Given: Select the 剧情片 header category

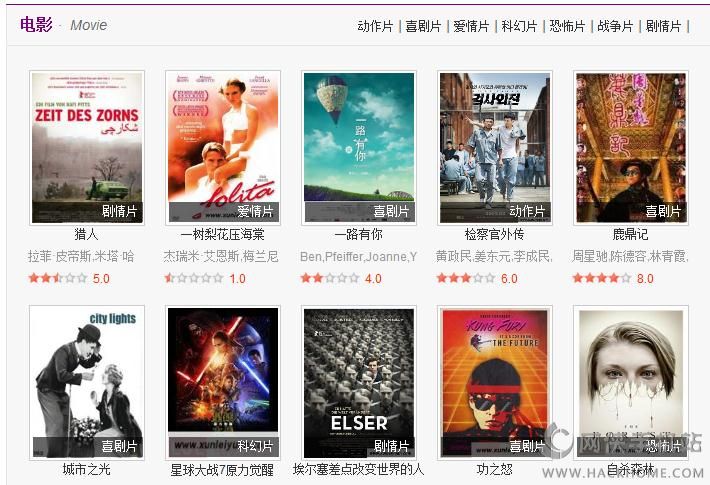Looking at the screenshot, I should pos(663,26).
